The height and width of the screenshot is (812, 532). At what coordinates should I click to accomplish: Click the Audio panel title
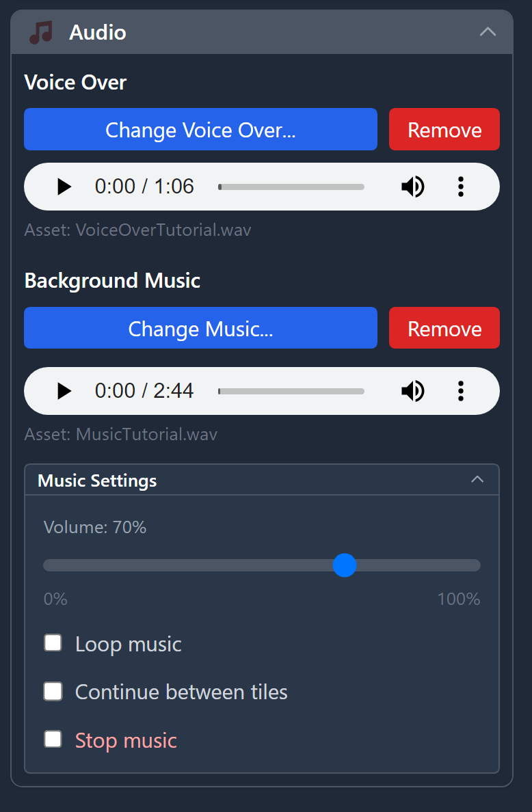tap(97, 31)
